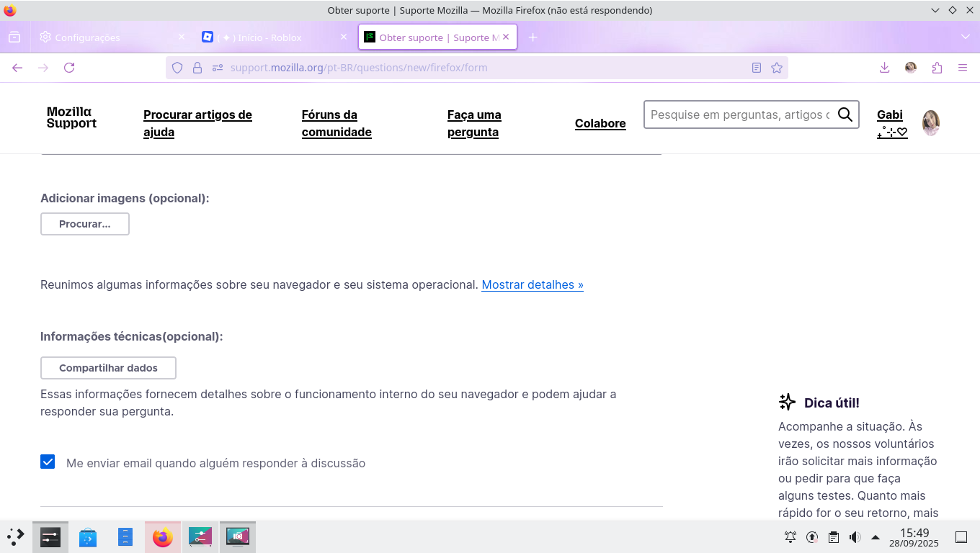The width and height of the screenshot is (980, 553).
Task: Open Firefox account avatar in toolbar
Action: [911, 68]
